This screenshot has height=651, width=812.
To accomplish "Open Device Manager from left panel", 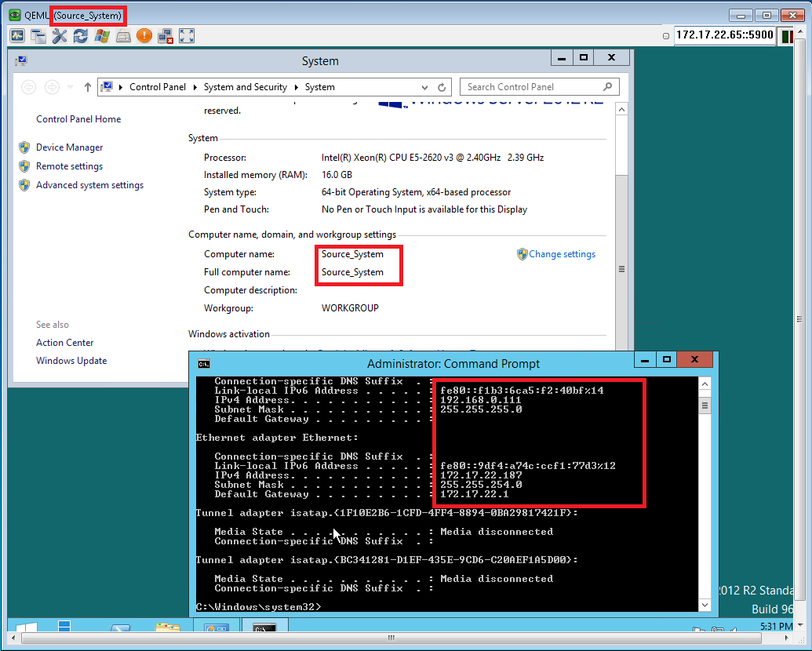I will 69,147.
